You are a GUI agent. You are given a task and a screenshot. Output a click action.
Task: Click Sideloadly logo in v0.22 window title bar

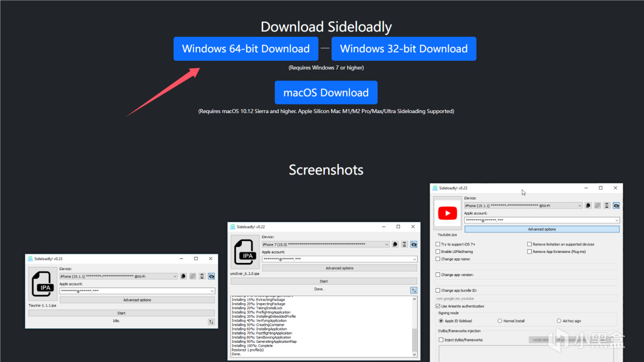click(232, 227)
